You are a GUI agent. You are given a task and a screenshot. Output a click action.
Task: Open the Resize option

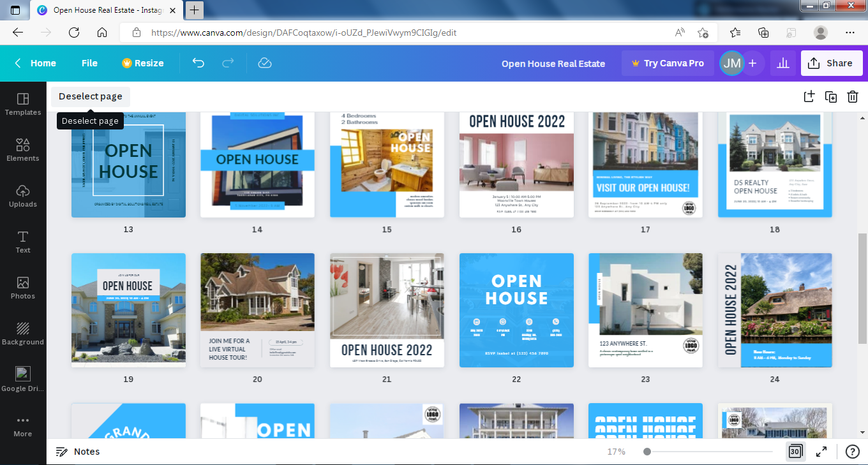pos(143,63)
